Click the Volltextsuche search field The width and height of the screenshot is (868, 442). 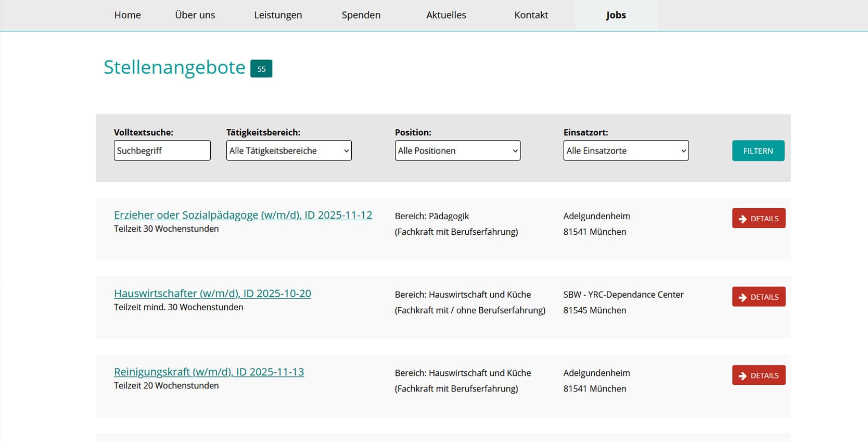click(162, 150)
